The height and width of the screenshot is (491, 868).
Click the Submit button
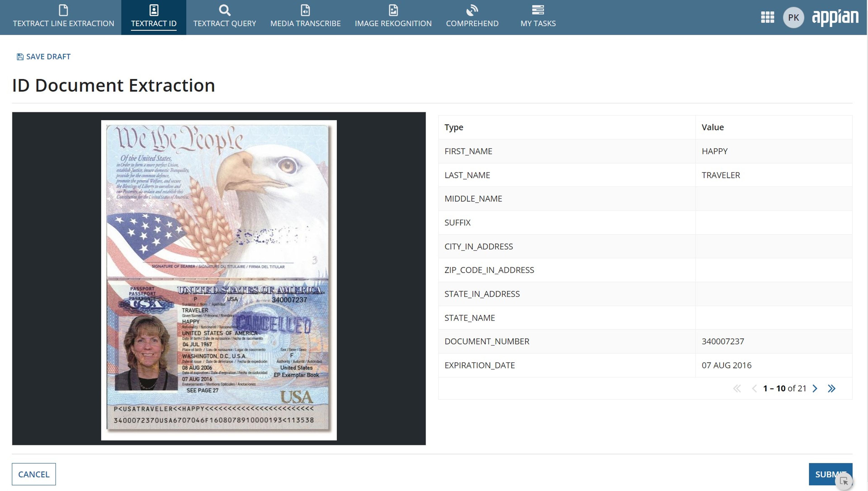tap(830, 474)
